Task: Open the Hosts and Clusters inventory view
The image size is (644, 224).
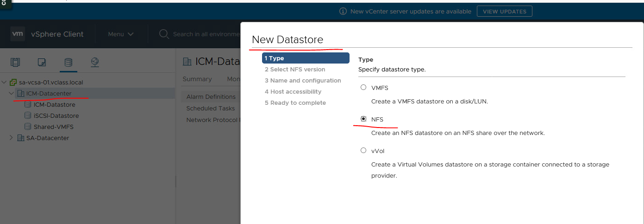Action: [16, 62]
